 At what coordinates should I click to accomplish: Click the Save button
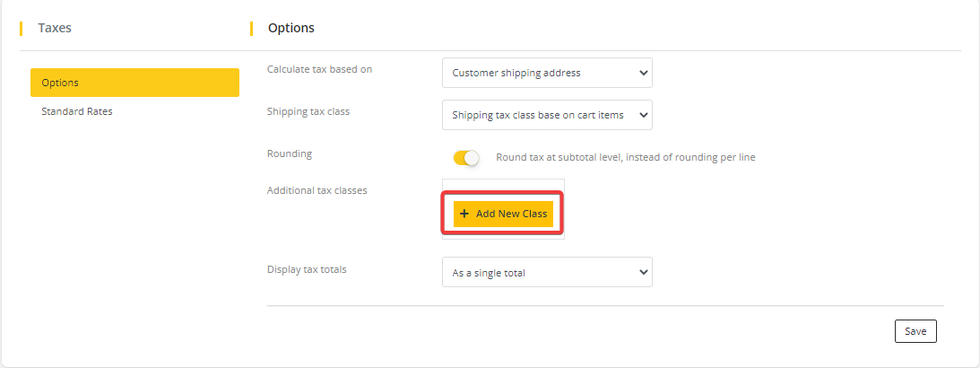[915, 331]
